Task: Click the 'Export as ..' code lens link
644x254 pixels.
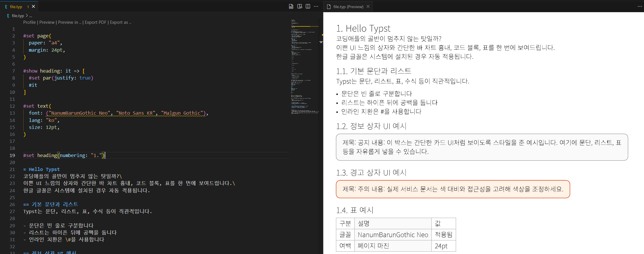Action: (x=120, y=22)
